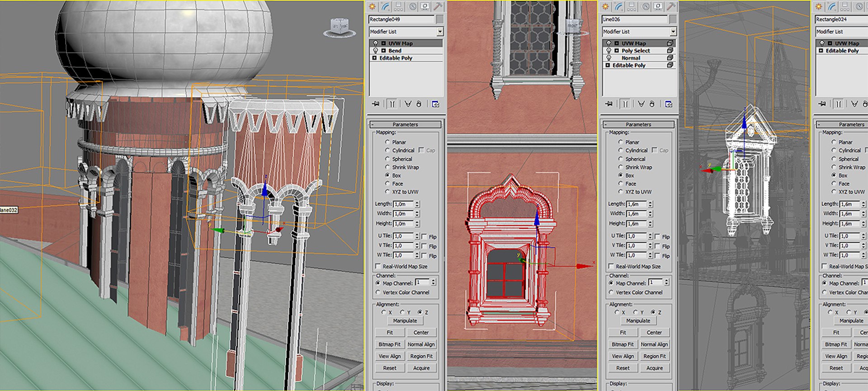
Task: Open Configure Modifier Sets in Line026 panel
Action: click(x=669, y=104)
